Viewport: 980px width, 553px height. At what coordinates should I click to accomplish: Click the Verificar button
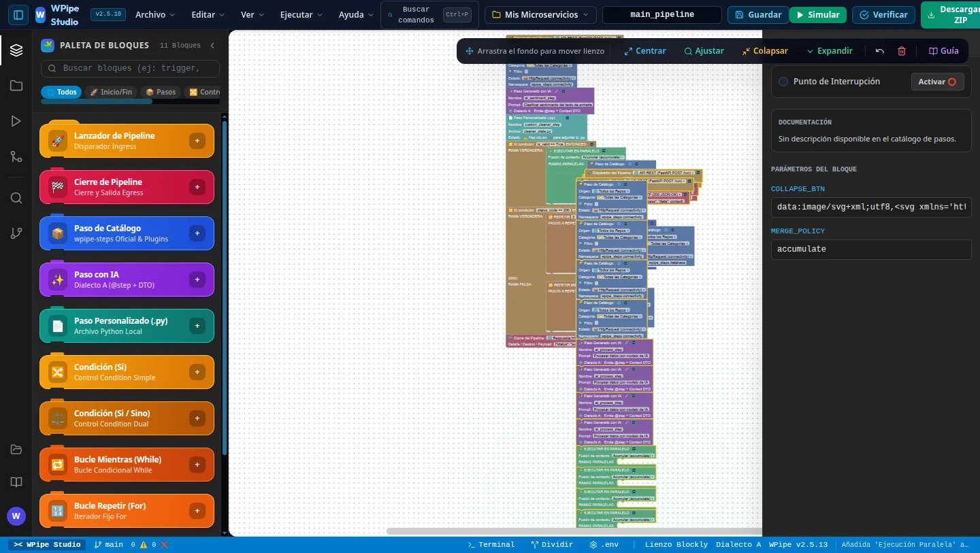click(x=883, y=15)
